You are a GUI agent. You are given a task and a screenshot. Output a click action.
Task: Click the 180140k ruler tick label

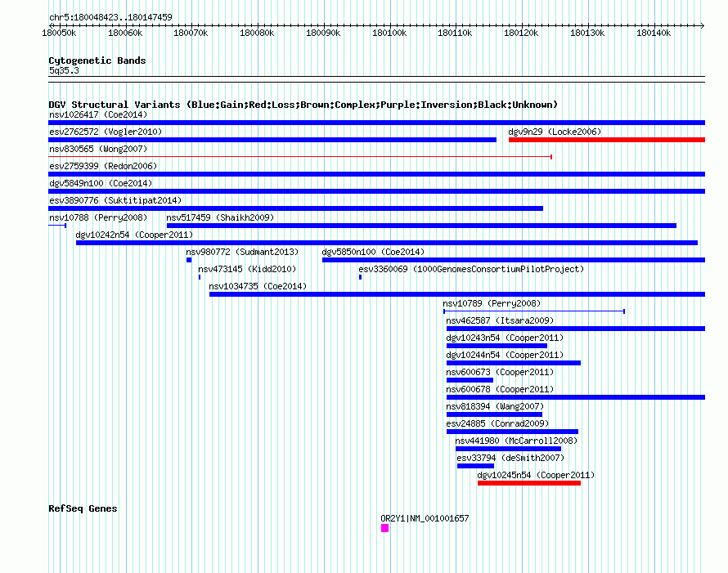point(654,33)
